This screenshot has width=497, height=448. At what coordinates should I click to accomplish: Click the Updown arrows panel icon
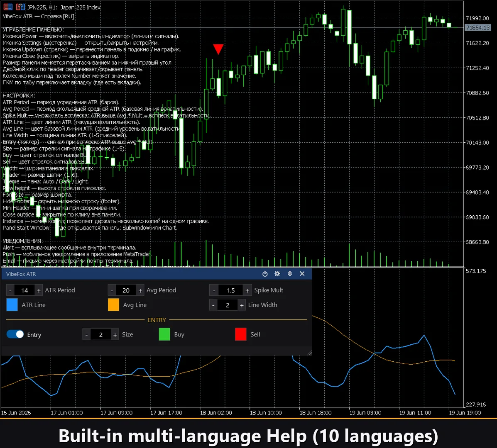[290, 274]
